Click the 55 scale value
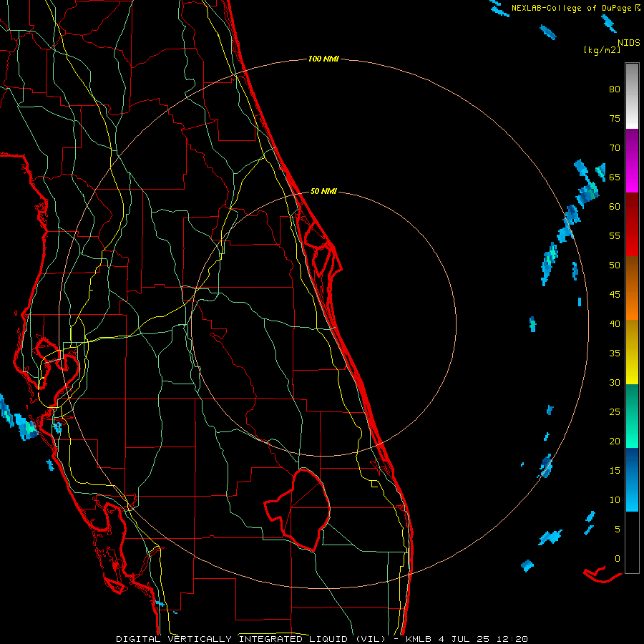 (x=615, y=236)
